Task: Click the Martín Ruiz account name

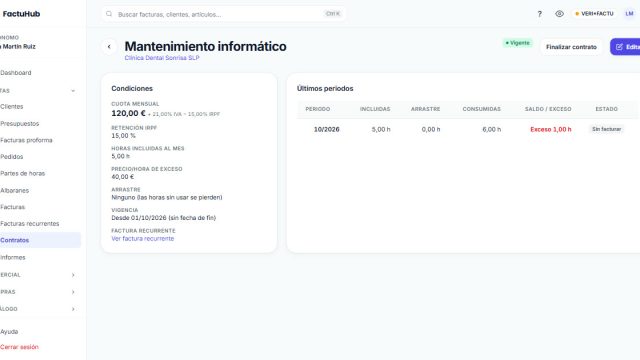Action: (x=18, y=47)
